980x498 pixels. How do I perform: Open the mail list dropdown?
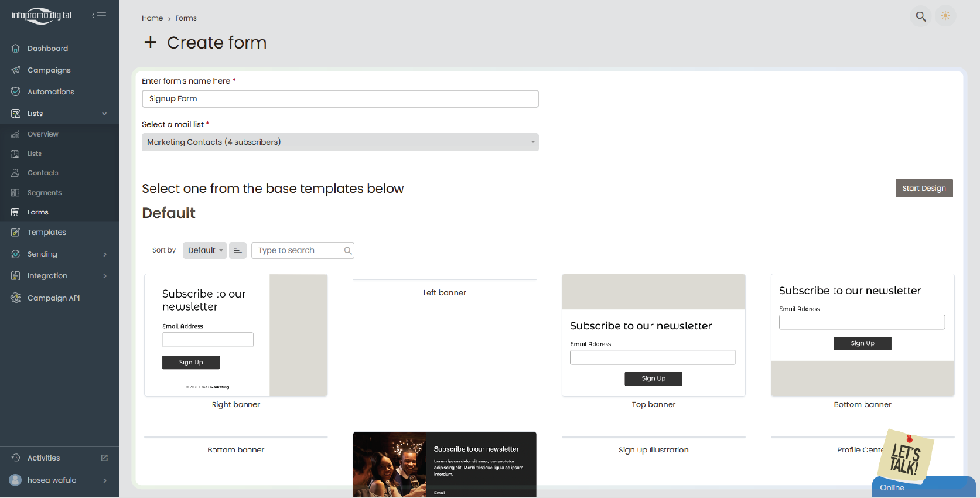(340, 142)
